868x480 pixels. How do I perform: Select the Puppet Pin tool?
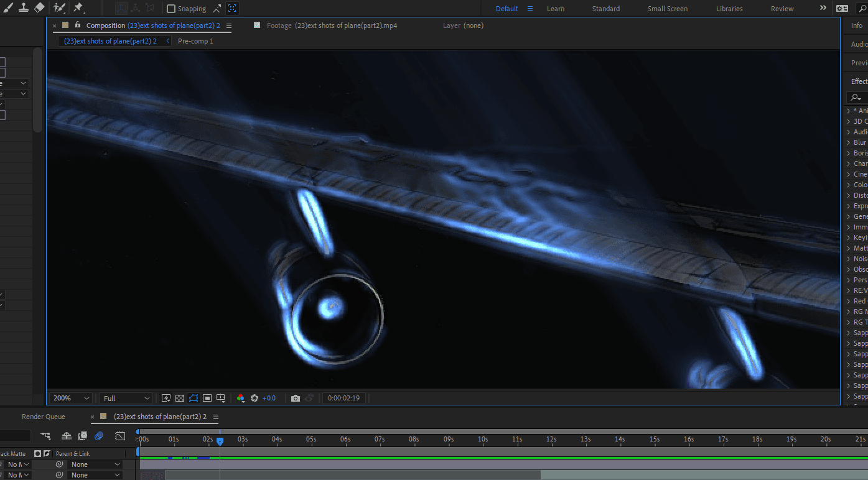click(x=78, y=8)
